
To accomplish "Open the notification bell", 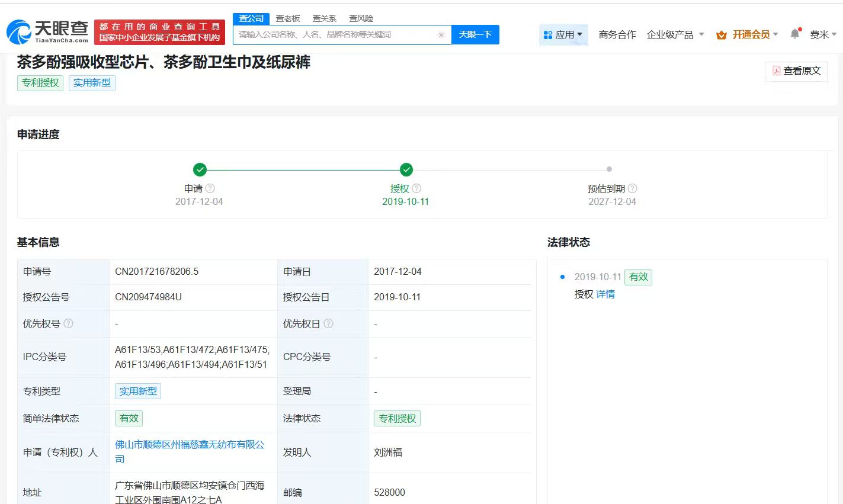I will coord(794,34).
